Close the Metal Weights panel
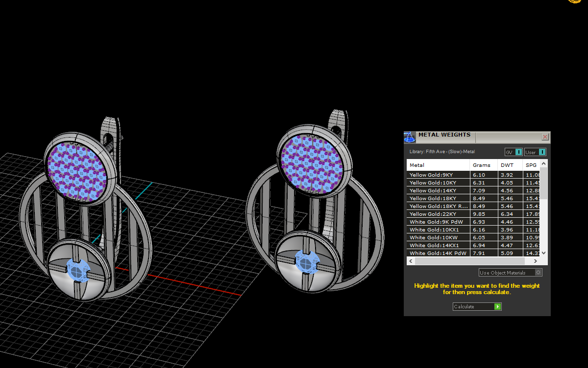This screenshot has height=368, width=588. coord(545,137)
